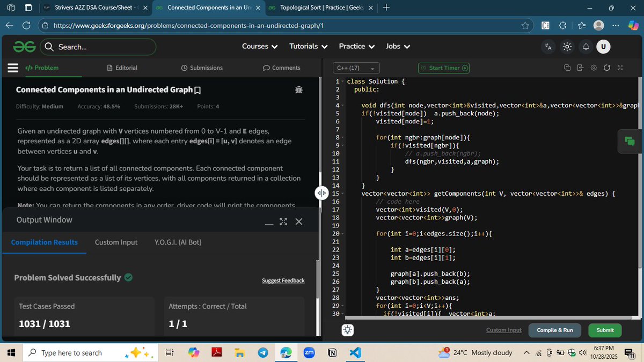The image size is (644, 362).
Task: Minimize the Output Window
Action: (269, 224)
